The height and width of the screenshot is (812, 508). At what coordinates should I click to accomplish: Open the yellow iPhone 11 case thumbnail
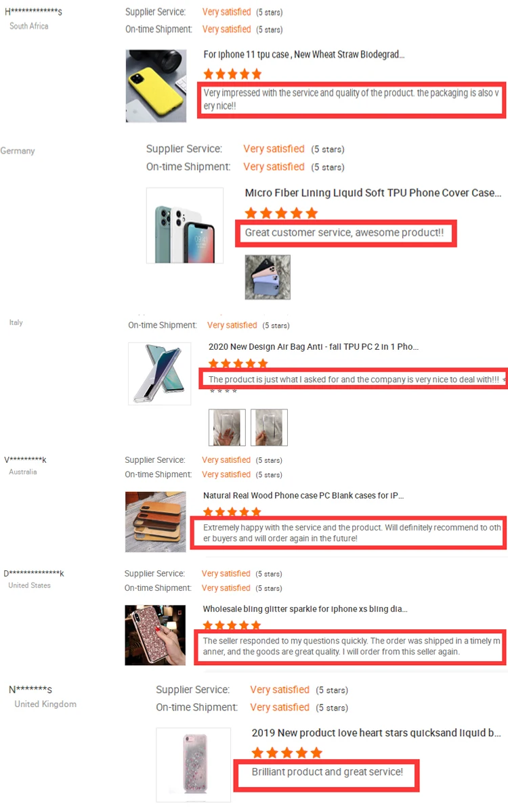tap(156, 85)
